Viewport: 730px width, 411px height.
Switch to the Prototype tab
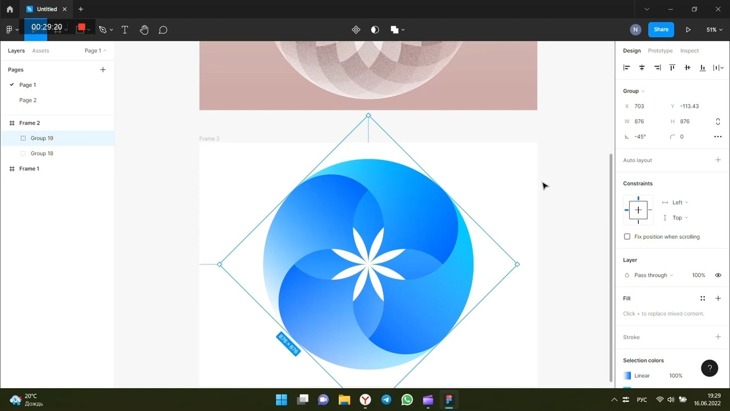click(x=660, y=50)
